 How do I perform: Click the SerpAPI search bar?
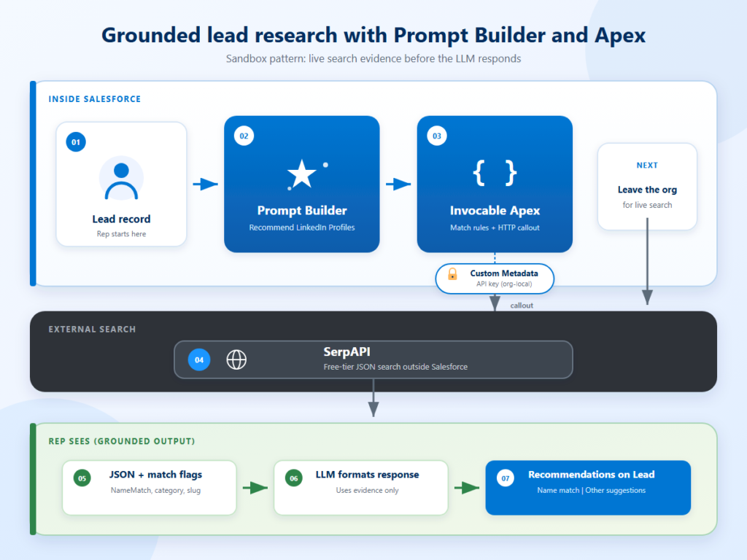373,359
